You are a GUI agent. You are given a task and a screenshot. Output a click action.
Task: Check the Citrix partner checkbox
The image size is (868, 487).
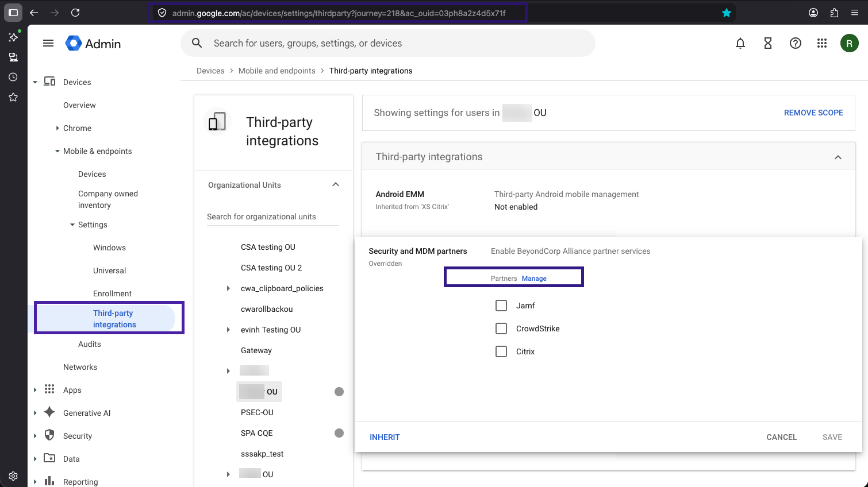coord(501,351)
